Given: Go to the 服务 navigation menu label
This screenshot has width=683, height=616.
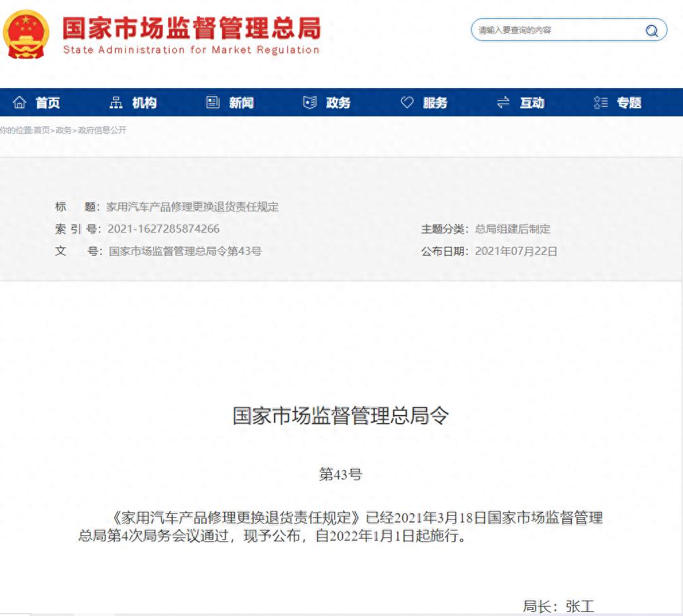Looking at the screenshot, I should (x=435, y=103).
